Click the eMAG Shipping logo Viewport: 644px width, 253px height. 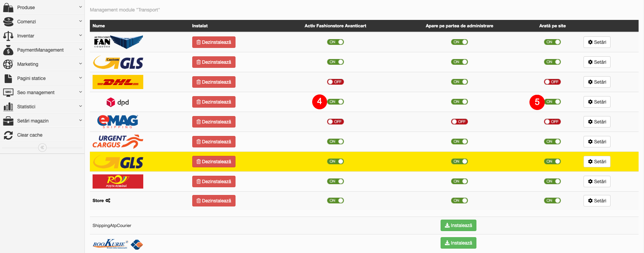point(118,122)
